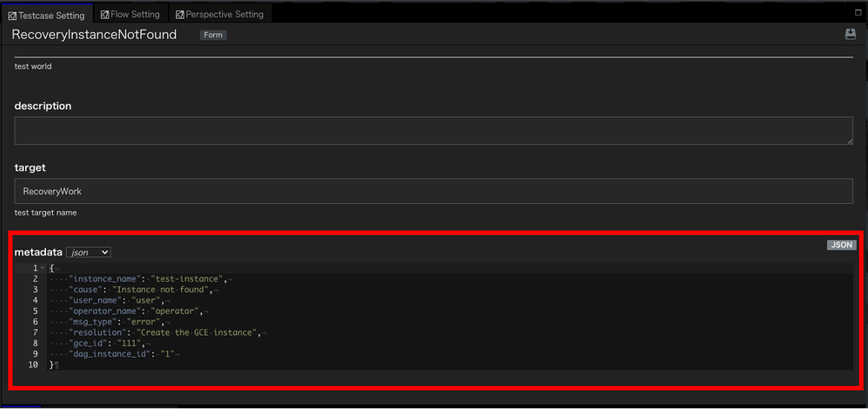Viewport: 868px width, 409px height.
Task: Click the maximize panel icon
Action: pyautogui.click(x=858, y=13)
